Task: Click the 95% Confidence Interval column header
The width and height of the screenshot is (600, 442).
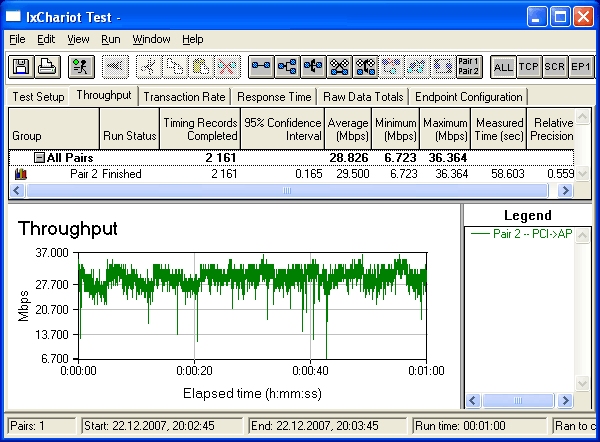Action: click(282, 129)
